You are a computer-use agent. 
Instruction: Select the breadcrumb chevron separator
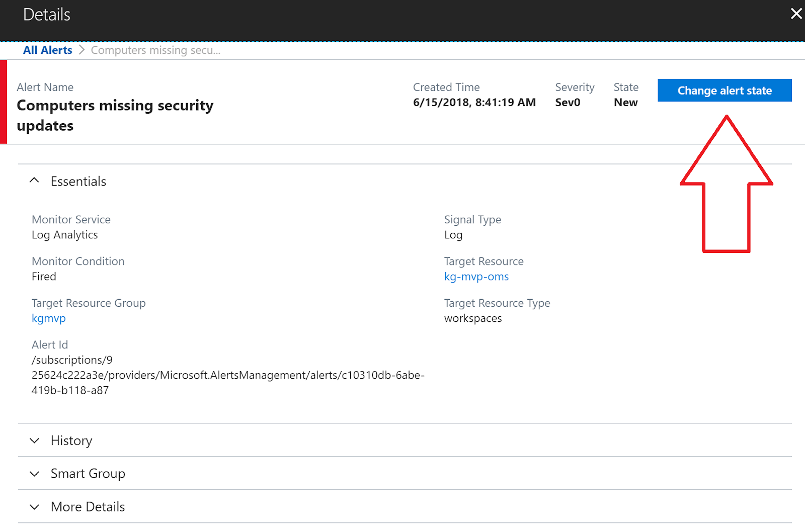(81, 50)
